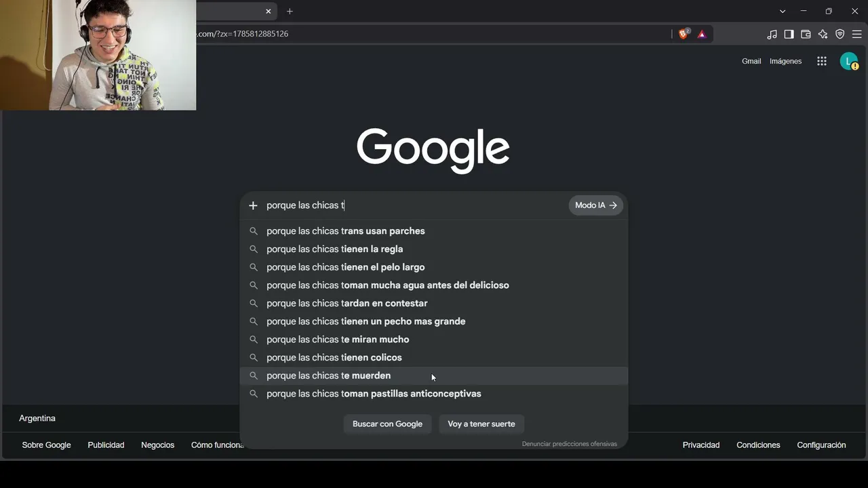The image size is (868, 488).
Task: Close the current browser tab
Action: click(269, 11)
